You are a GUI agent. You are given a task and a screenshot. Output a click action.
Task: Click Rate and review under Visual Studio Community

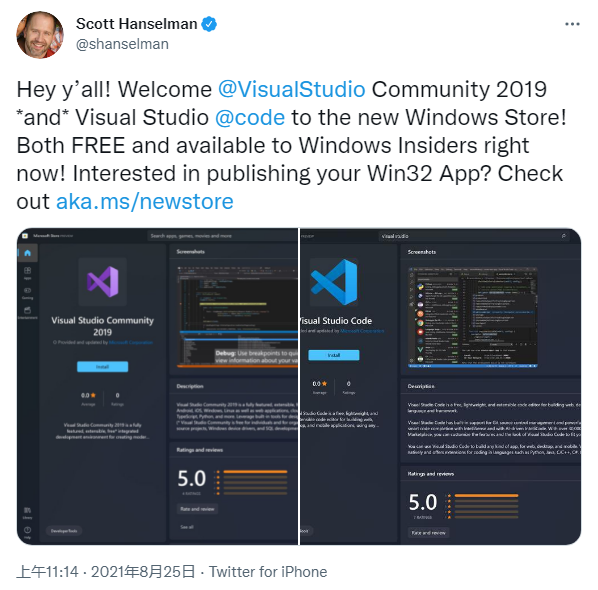pos(197,509)
